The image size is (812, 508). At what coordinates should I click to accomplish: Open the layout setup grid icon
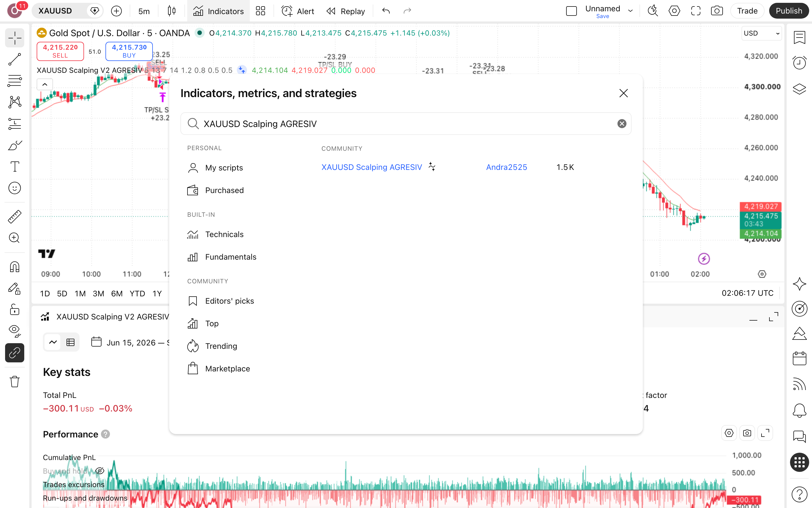261,11
